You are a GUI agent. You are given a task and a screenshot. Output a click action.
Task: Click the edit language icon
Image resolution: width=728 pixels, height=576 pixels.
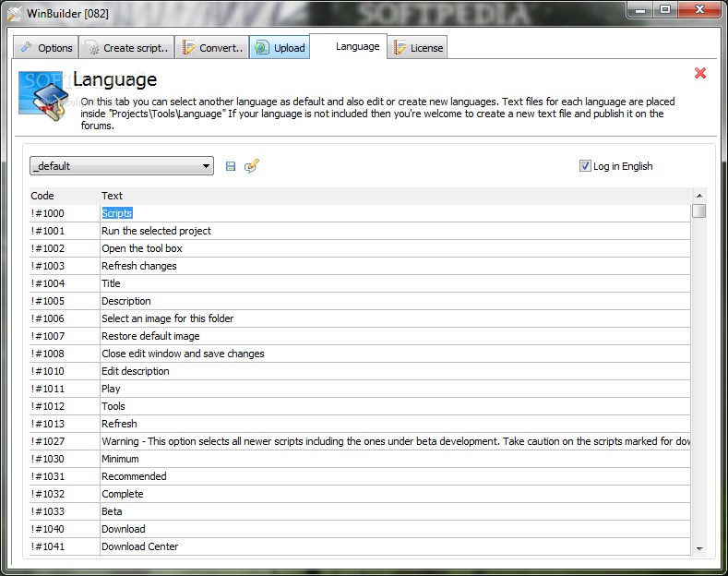pos(252,166)
